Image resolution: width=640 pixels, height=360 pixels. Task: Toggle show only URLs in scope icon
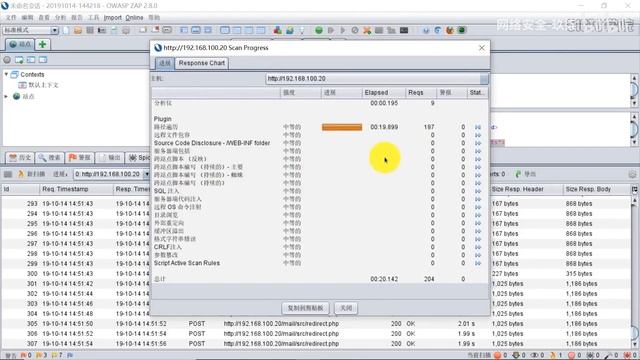[7, 60]
